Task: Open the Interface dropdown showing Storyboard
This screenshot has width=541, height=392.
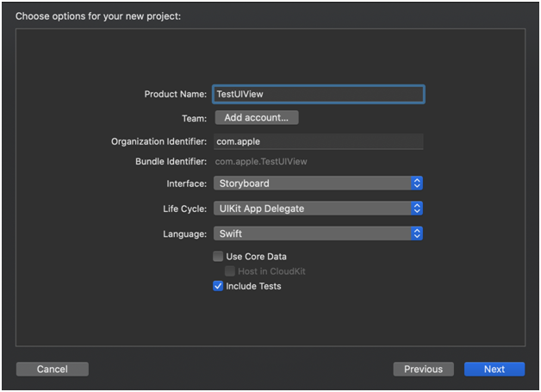Action: pos(318,184)
